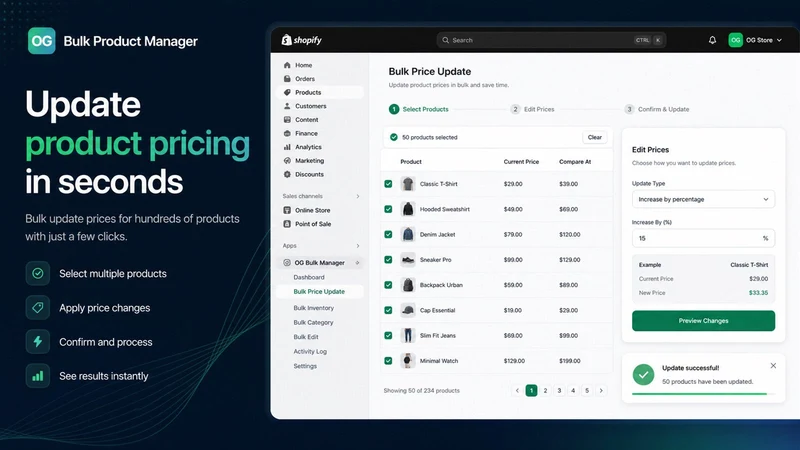Click the Preview Changes button

(x=703, y=321)
